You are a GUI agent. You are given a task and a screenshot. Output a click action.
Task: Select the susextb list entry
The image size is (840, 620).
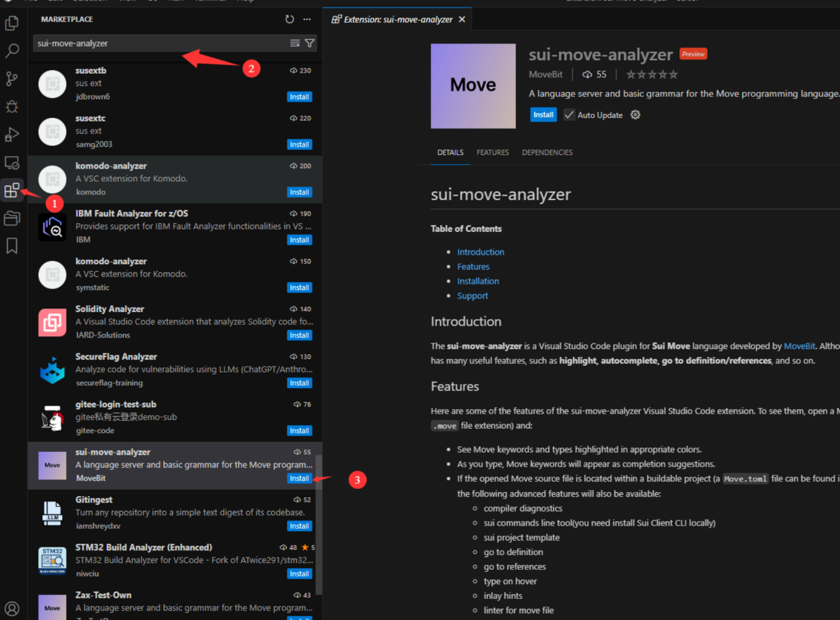(174, 84)
